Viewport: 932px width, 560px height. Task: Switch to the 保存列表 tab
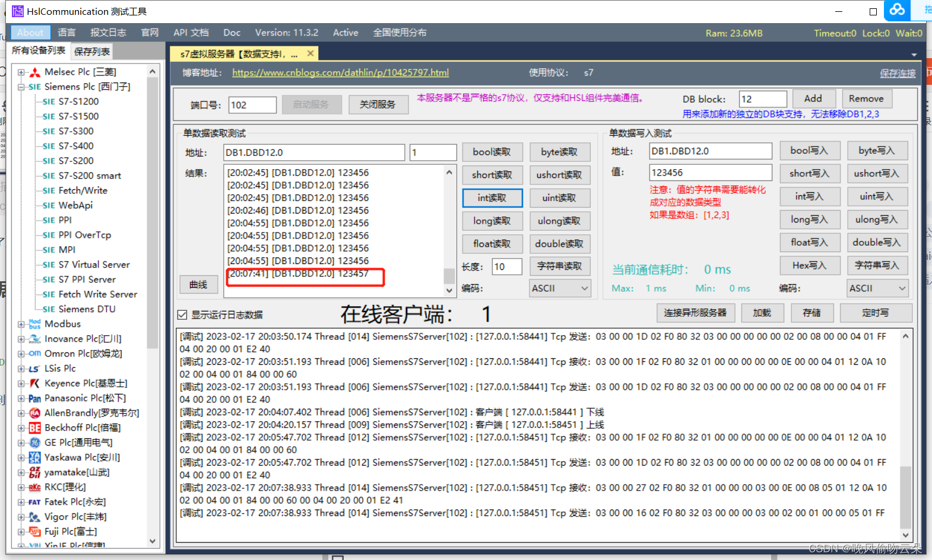pos(91,52)
